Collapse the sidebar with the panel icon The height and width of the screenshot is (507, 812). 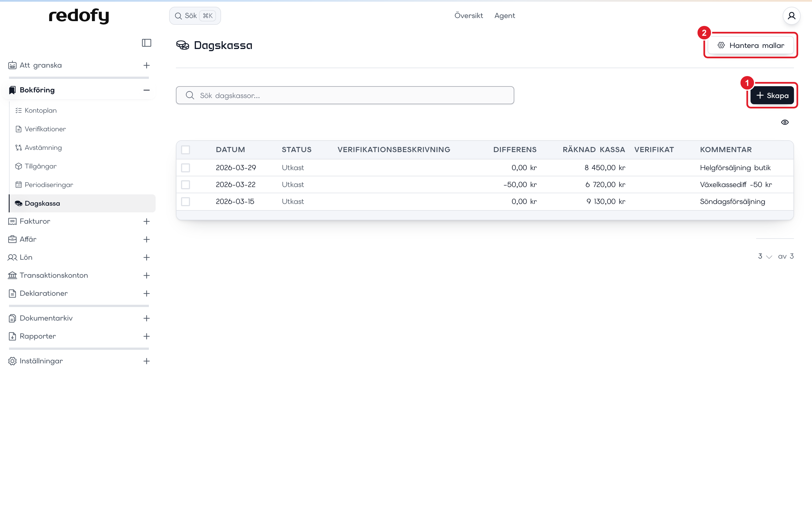pos(146,43)
